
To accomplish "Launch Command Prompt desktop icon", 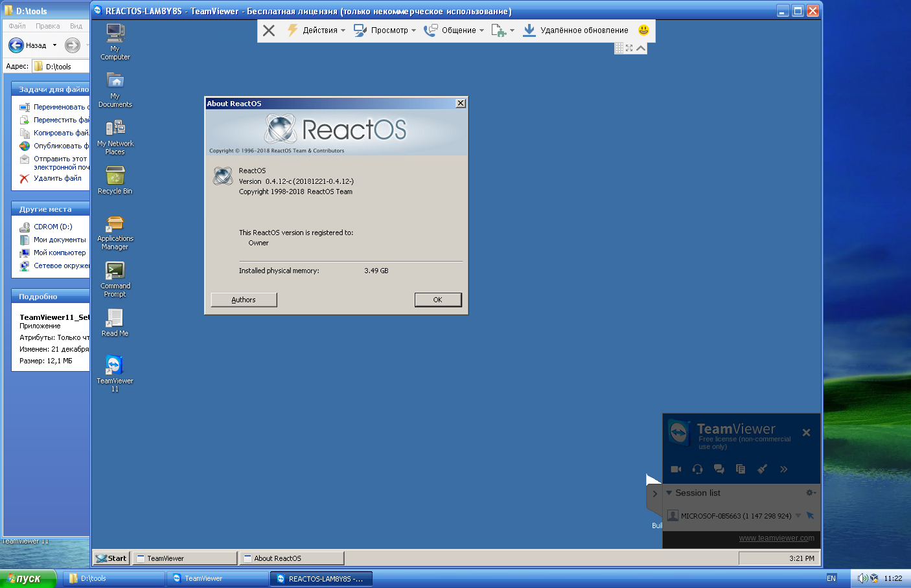I will tap(115, 280).
